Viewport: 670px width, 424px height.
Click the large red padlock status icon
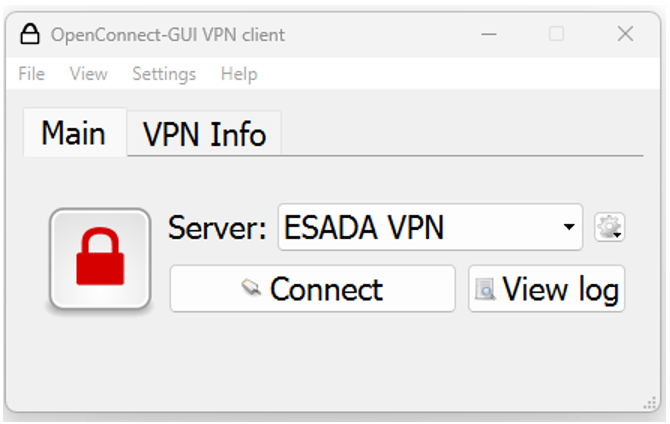(x=100, y=258)
